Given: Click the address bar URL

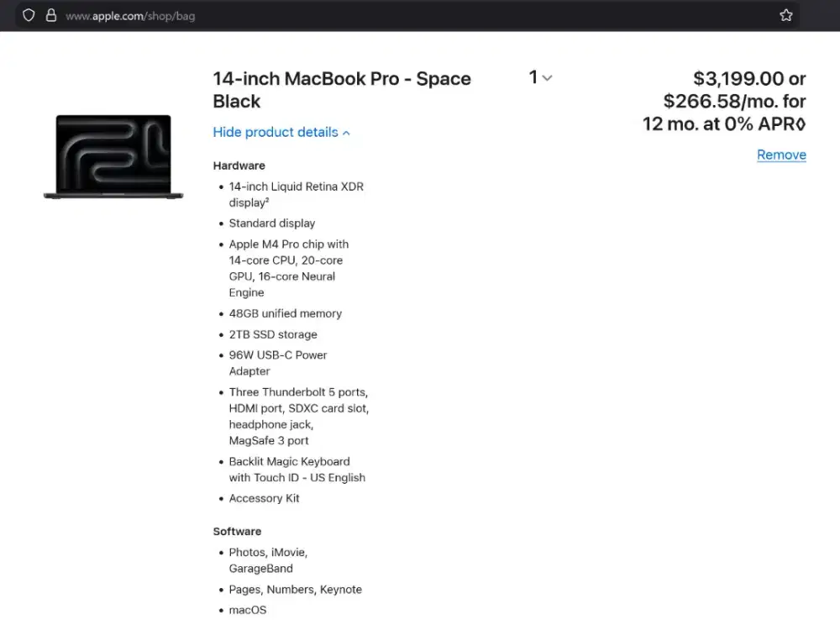Looking at the screenshot, I should coord(130,15).
